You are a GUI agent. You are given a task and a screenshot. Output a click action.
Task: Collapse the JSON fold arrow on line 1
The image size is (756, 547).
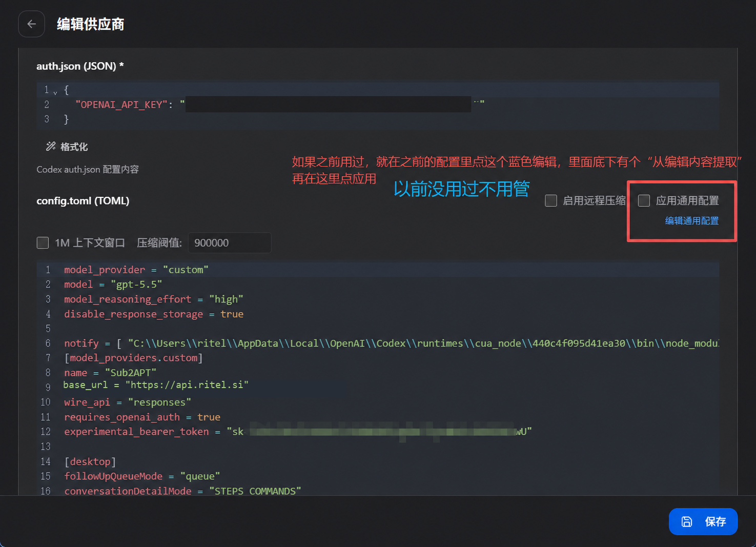tap(55, 92)
